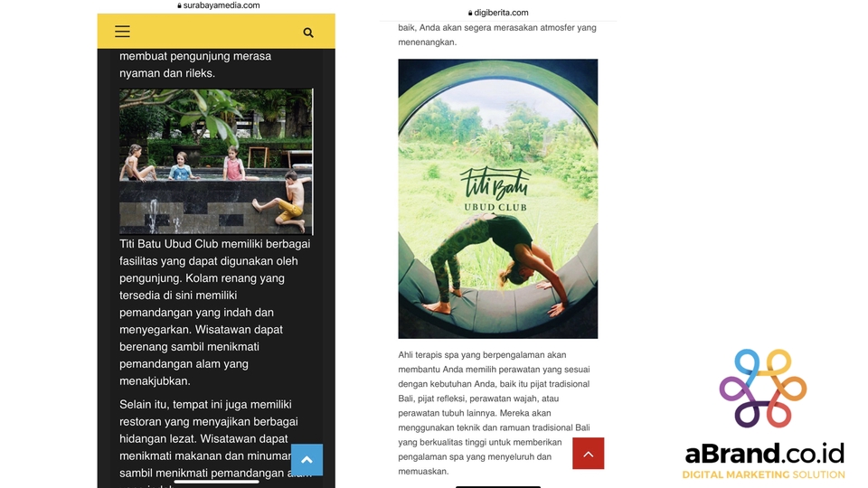This screenshot has height=488, width=868.
Task: Open the Titi Batu yoga circle image
Action: 497,199
